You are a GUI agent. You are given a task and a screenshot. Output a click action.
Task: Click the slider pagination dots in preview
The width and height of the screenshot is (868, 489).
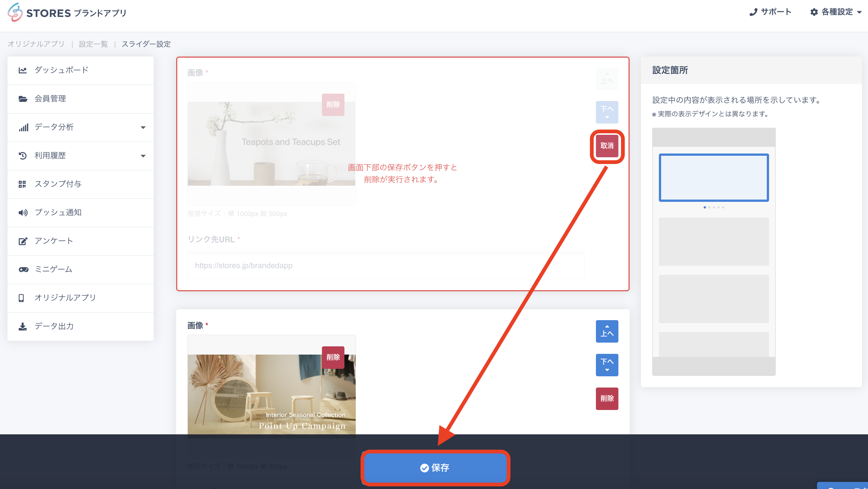pos(714,207)
